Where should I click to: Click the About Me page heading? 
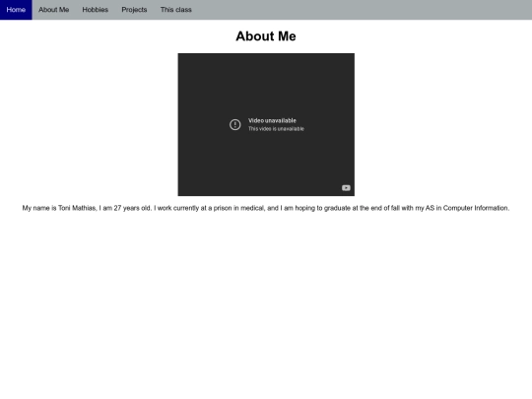click(x=266, y=36)
